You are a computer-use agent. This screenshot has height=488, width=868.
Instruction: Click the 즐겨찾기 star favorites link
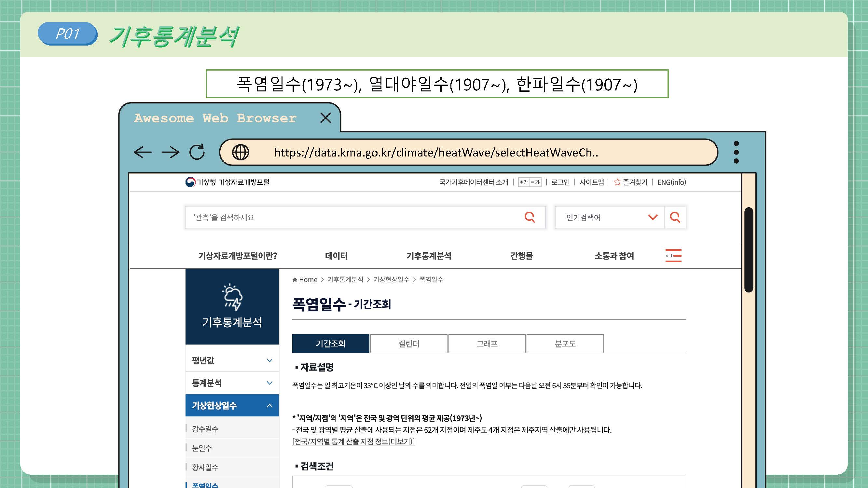click(631, 182)
